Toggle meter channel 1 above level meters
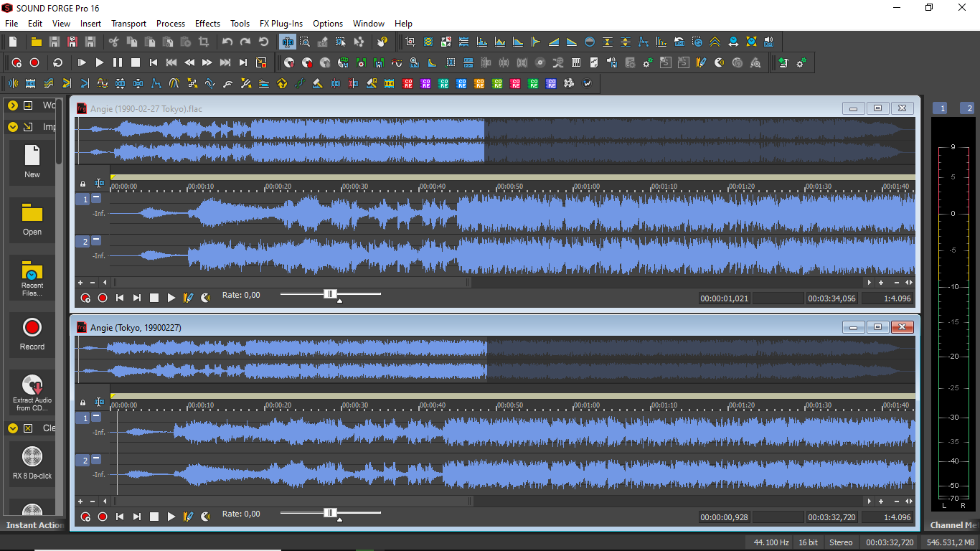The height and width of the screenshot is (551, 980). coord(941,108)
